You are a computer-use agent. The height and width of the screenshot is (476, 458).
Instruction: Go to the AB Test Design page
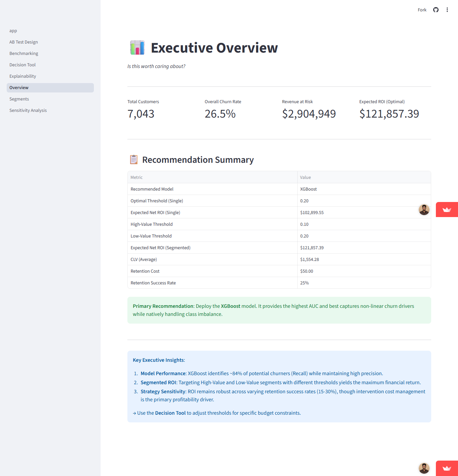coord(50,42)
